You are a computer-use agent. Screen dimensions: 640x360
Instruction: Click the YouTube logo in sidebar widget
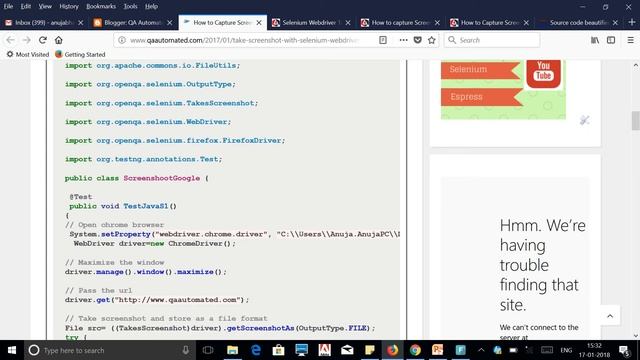(x=543, y=73)
